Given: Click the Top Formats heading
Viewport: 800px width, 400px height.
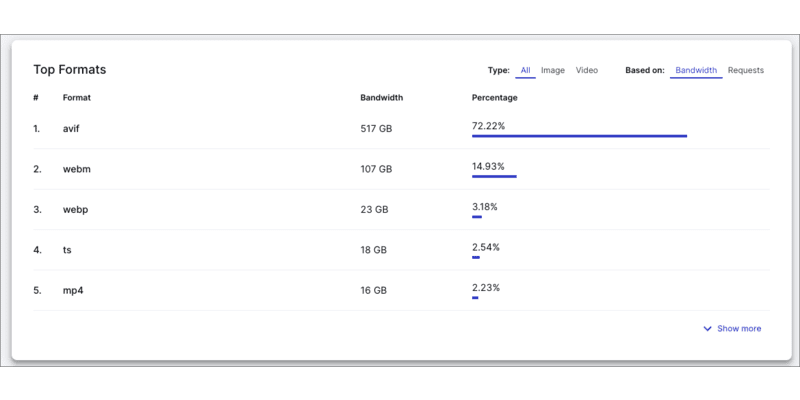Looking at the screenshot, I should click(70, 70).
